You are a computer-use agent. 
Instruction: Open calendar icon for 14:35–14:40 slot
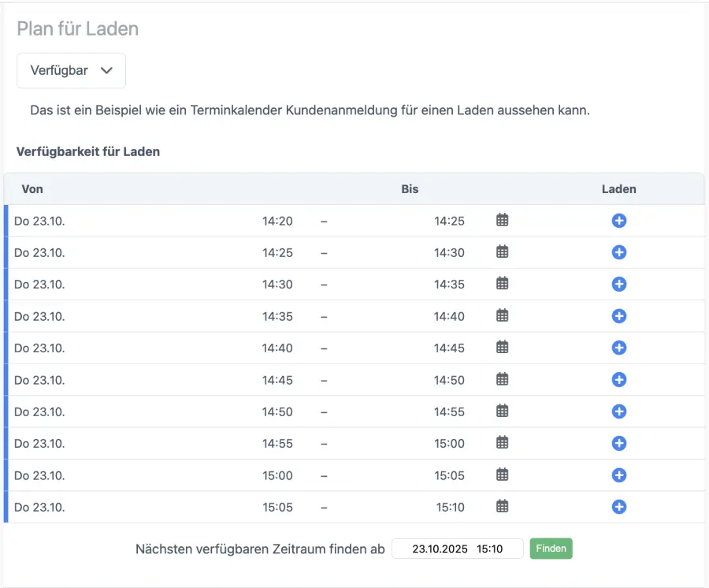point(503,316)
